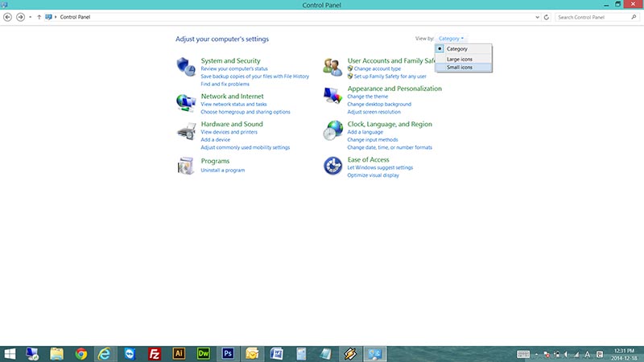This screenshot has width=644, height=362.
Task: Open Hardware and Sound printer icon
Action: (186, 131)
